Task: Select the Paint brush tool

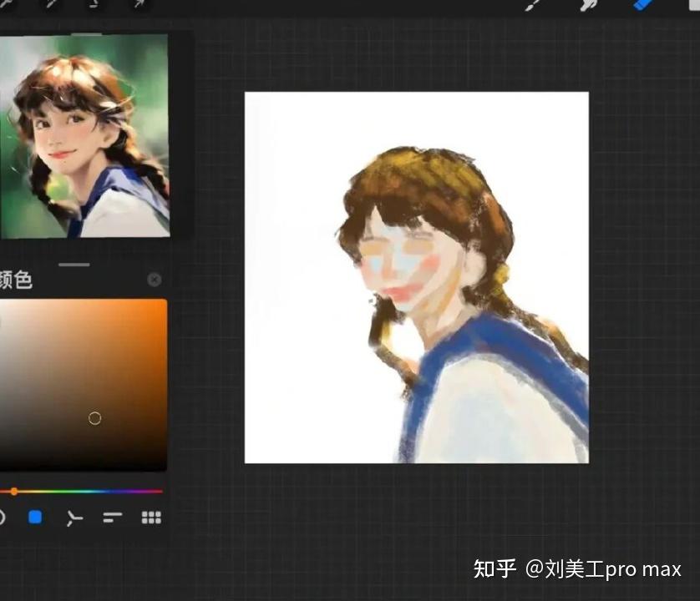Action: click(x=533, y=7)
